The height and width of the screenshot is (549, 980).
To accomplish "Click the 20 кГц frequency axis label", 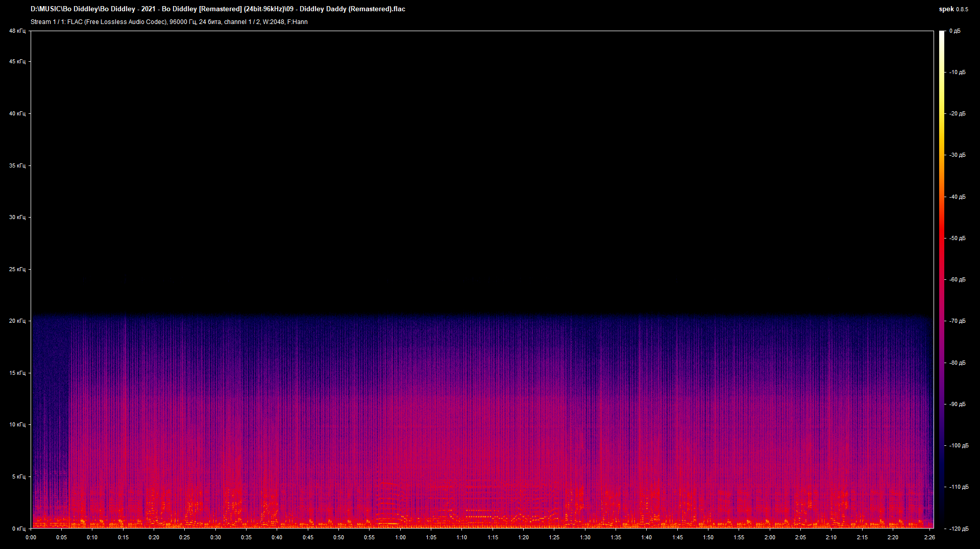I will 17,321.
